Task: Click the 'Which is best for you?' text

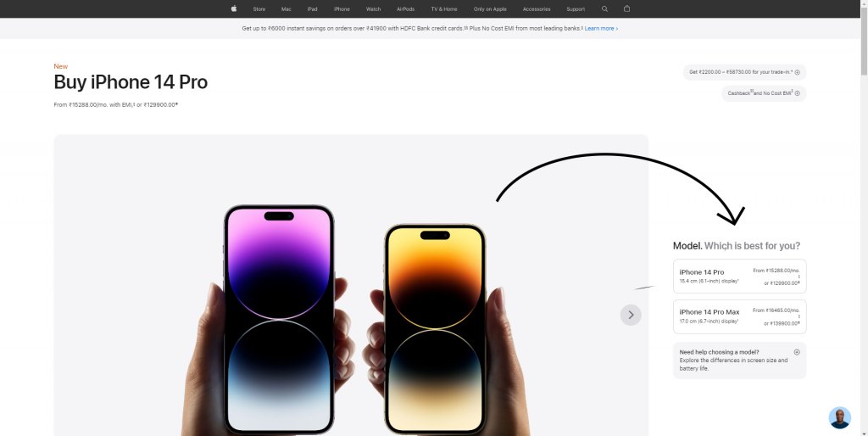Action: pyautogui.click(x=752, y=245)
